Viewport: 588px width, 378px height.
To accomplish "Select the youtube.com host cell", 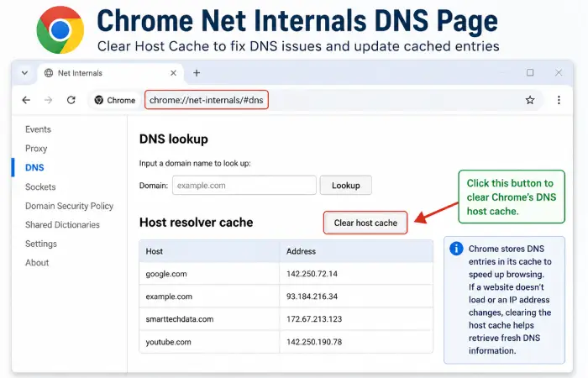I will (x=209, y=342).
